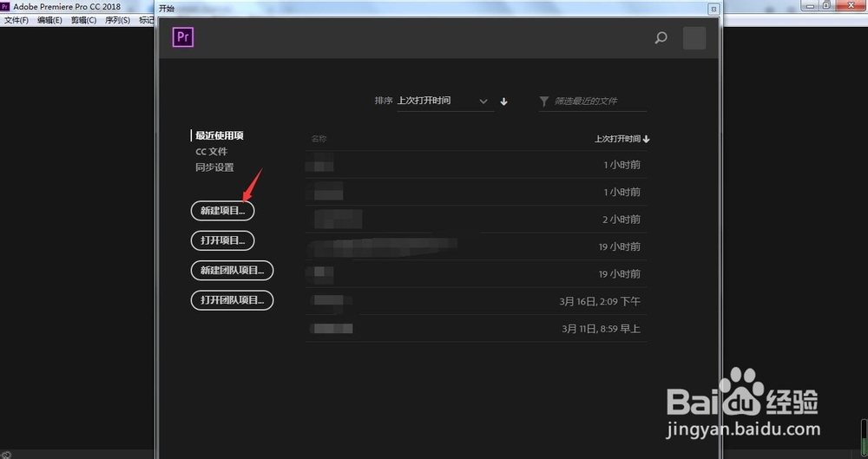The image size is (868, 459).
Task: Sort by the 上次打开时间 column header
Action: [621, 139]
